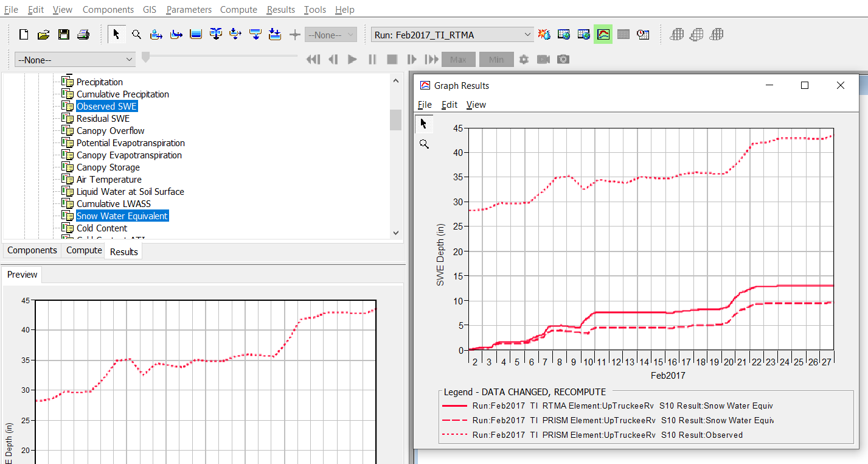Click the Print icon in the toolbar

tap(83, 35)
